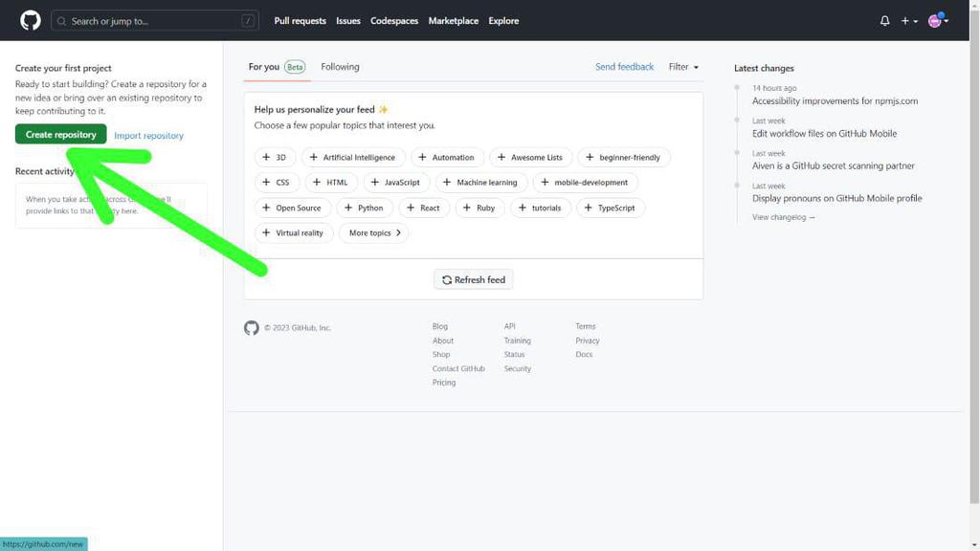980x551 pixels.
Task: Add the Virtual reality topic
Action: point(294,233)
